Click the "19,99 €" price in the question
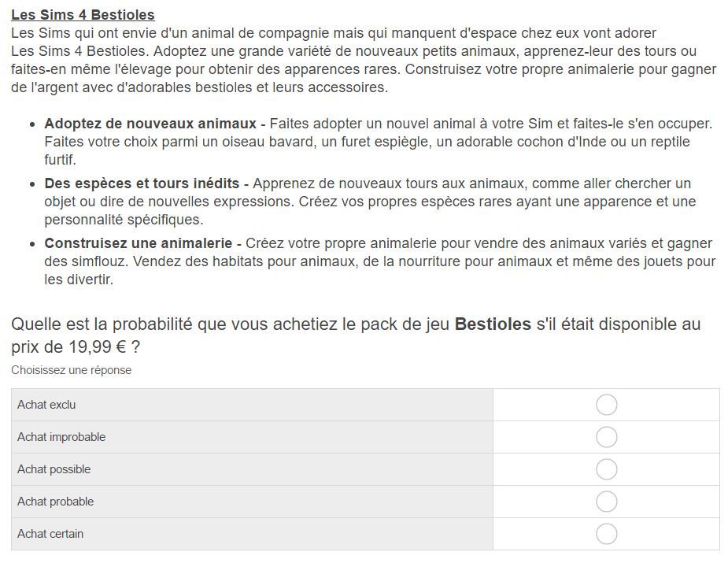Viewport: 728px width, 563px height. coord(98,347)
